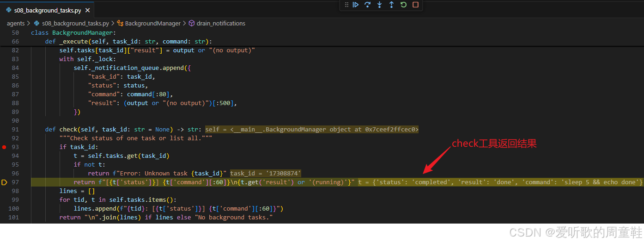
Task: Click the 'if task_id:' line
Action: 79,147
